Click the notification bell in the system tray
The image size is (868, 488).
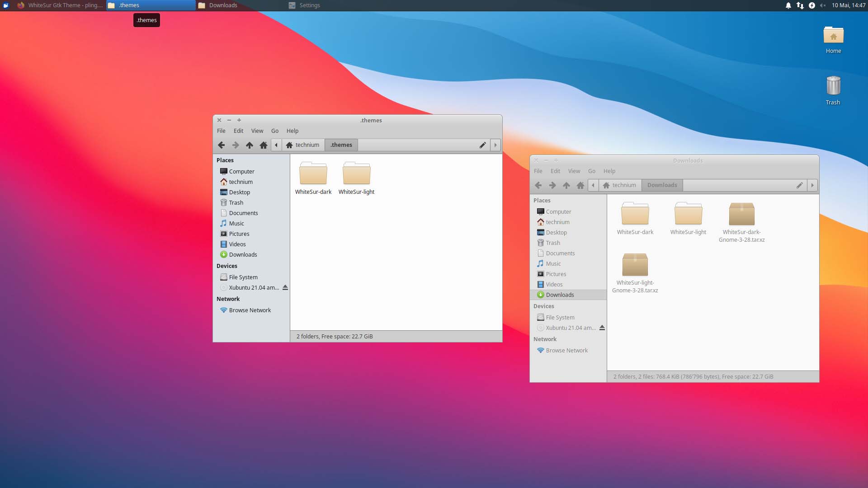(x=788, y=5)
